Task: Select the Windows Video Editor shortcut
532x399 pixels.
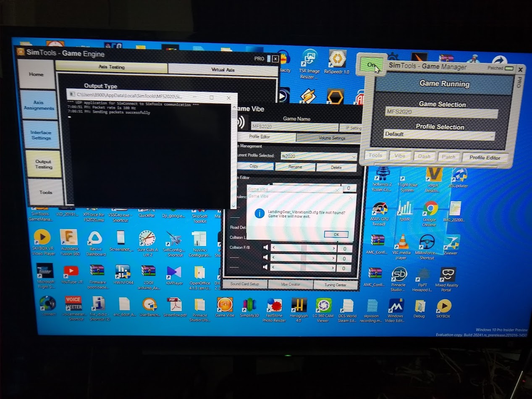Action: pos(395,310)
